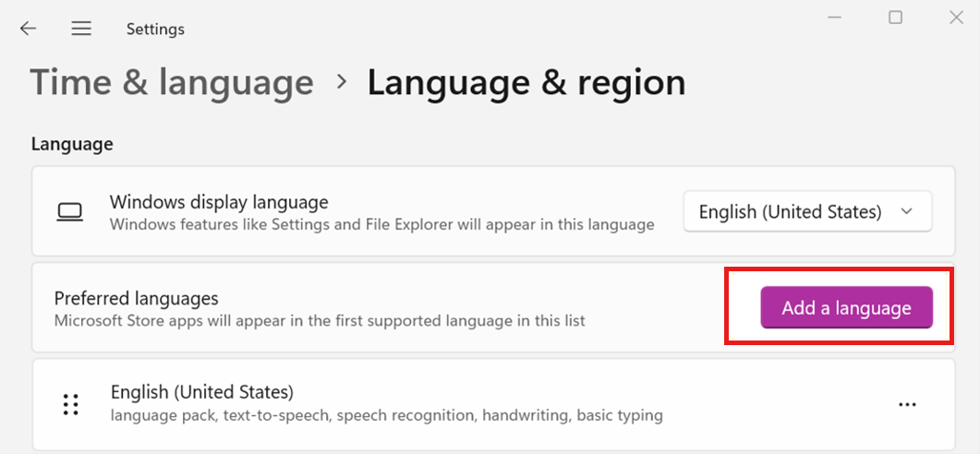This screenshot has width=980, height=454.
Task: Open the hamburger navigation menu
Action: (x=81, y=29)
